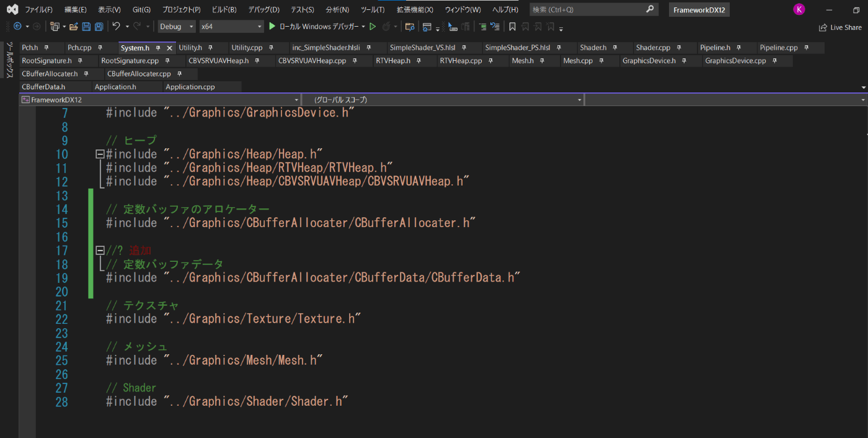The image size is (868, 438).
Task: Toggle the pin on Pipeline.h tab
Action: 738,48
